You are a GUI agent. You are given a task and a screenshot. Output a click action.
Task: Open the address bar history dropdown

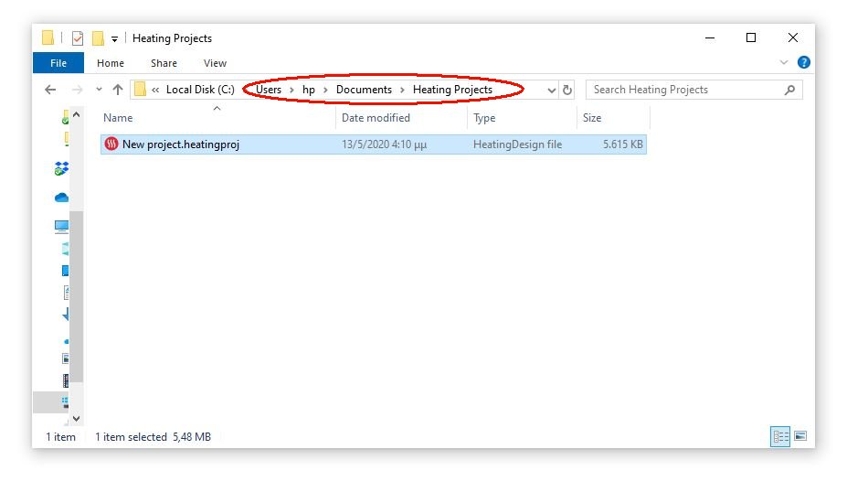pos(551,90)
